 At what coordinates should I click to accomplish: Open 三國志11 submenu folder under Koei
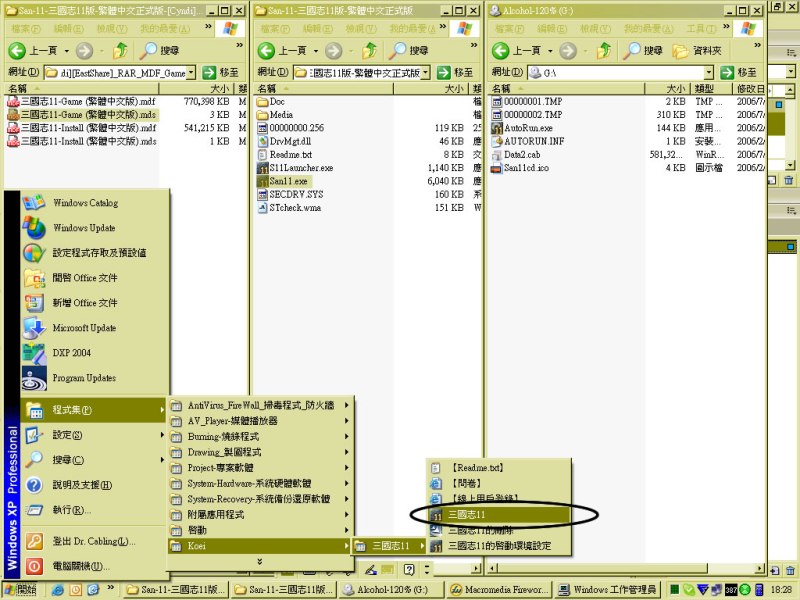click(390, 546)
